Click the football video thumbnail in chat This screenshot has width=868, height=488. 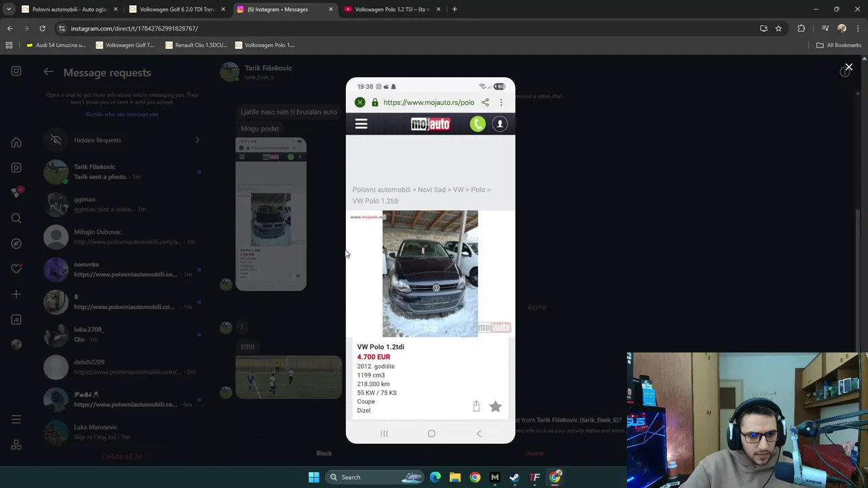click(x=289, y=377)
